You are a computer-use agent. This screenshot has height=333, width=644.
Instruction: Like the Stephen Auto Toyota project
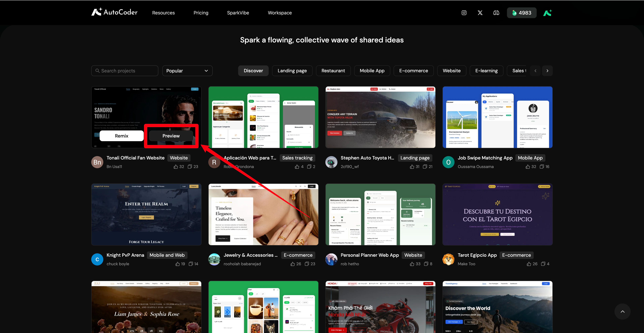tap(412, 166)
